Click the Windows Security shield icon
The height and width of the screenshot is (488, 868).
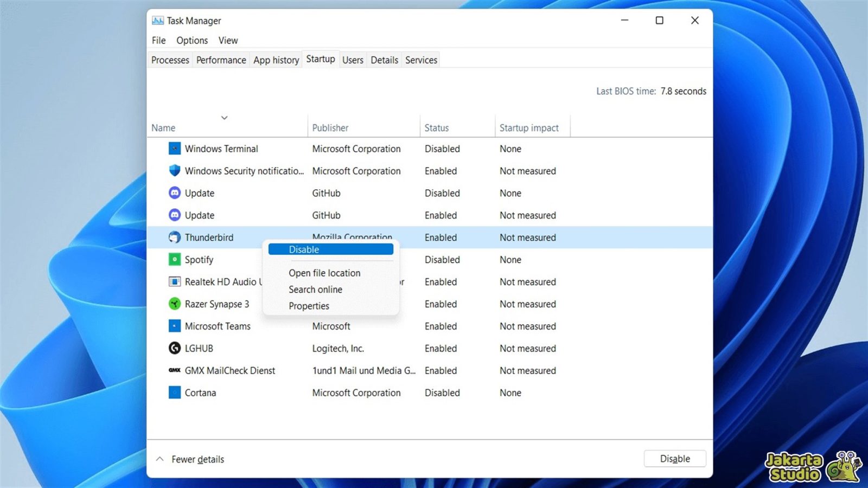174,170
